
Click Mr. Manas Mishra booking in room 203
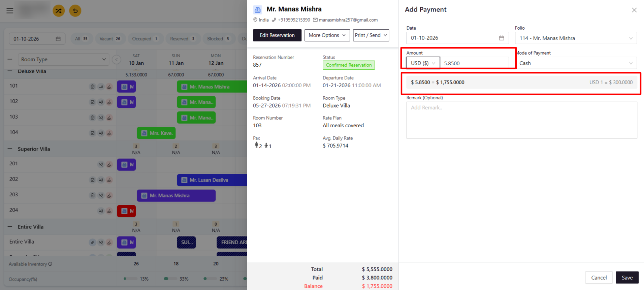pyautogui.click(x=176, y=195)
